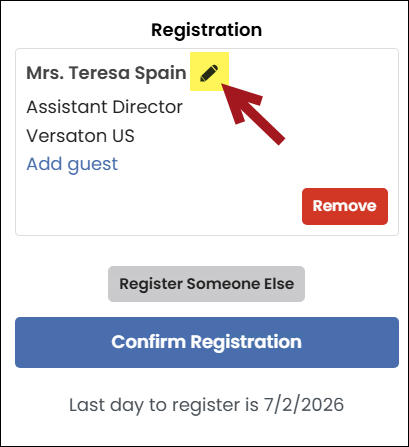Confirm the registration with the blue button
This screenshot has width=409, height=447.
207,342
